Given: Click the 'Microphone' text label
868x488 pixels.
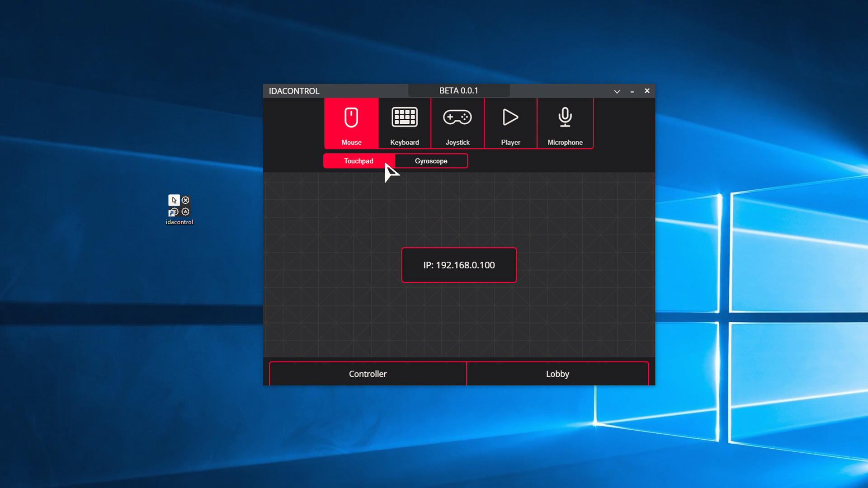Looking at the screenshot, I should pyautogui.click(x=565, y=142).
